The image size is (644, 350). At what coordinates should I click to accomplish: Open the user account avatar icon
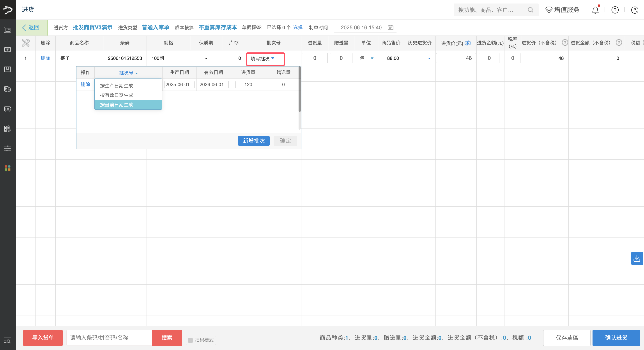coord(635,10)
